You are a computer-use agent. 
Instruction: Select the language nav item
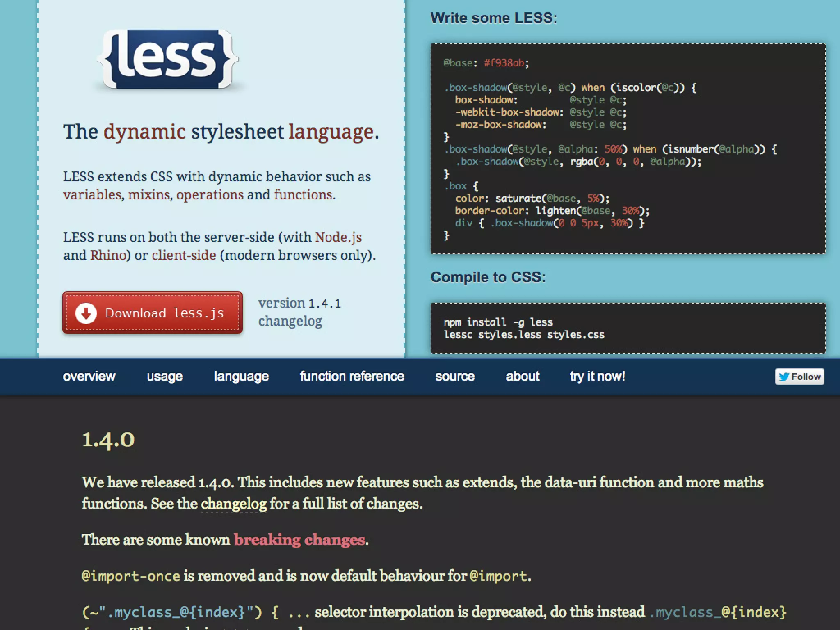coord(241,376)
